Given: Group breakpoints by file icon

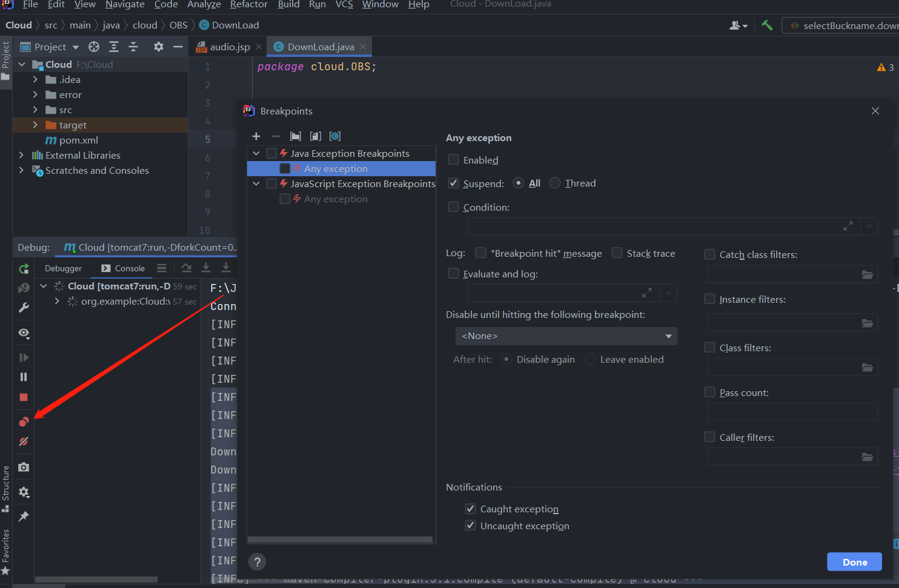Looking at the screenshot, I should point(316,136).
